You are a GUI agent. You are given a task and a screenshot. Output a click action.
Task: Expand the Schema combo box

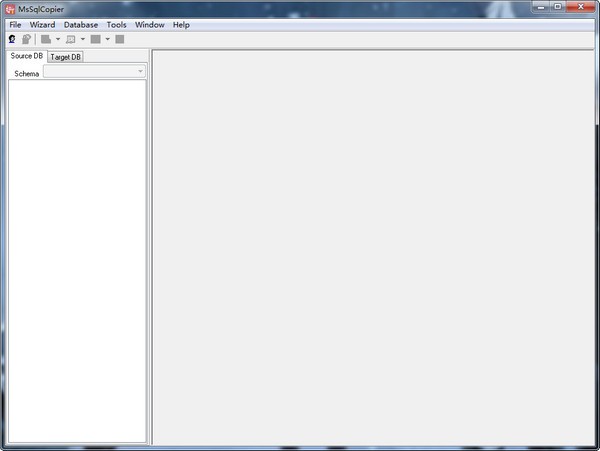[140, 72]
